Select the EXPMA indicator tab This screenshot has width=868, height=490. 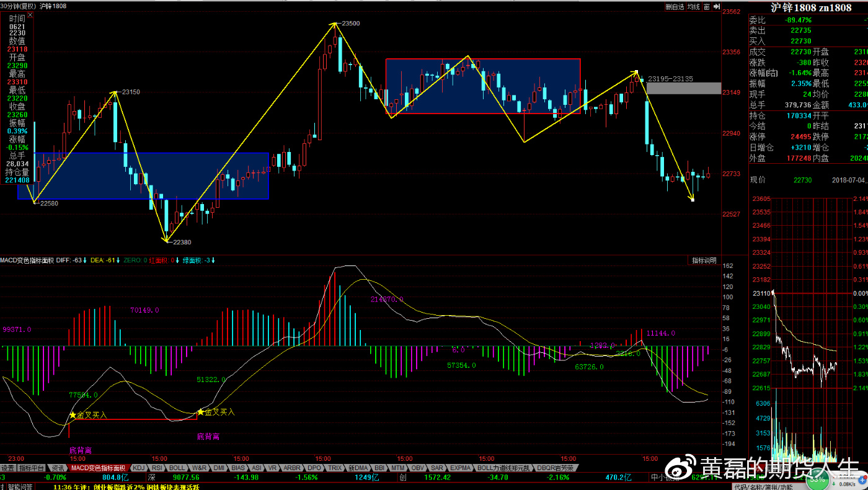(x=461, y=468)
